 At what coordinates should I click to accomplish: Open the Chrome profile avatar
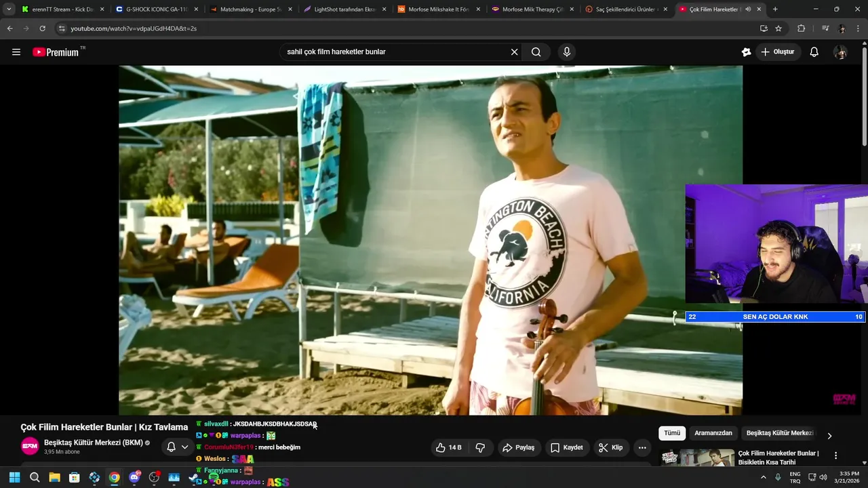(x=842, y=28)
